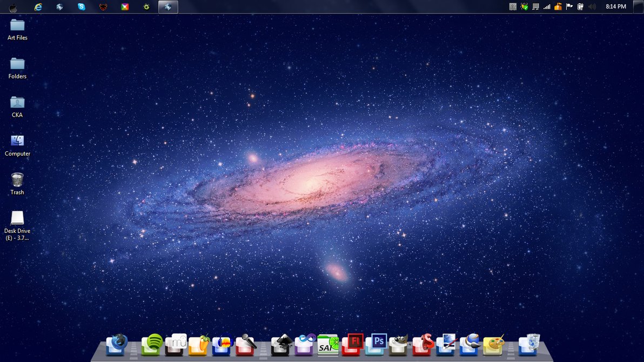Open Skype from the top taskbar
Image resolution: width=644 pixels, height=362 pixels.
coord(82,7)
